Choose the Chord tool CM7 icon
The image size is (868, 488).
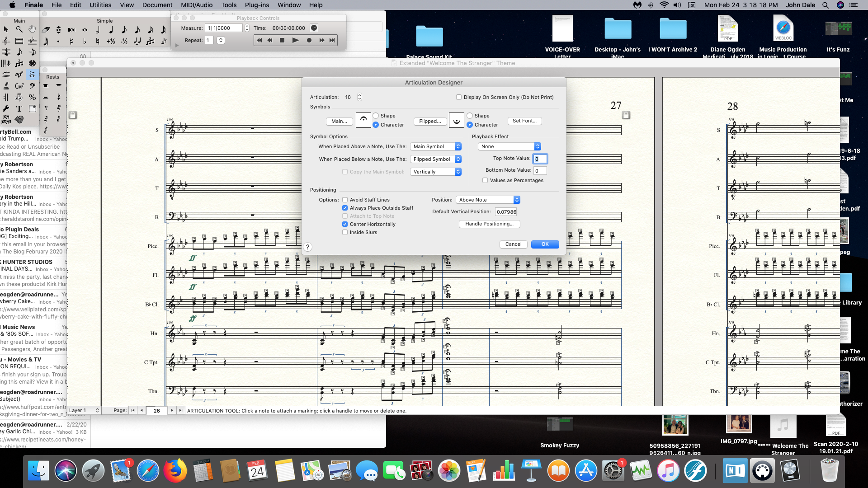click(x=19, y=86)
